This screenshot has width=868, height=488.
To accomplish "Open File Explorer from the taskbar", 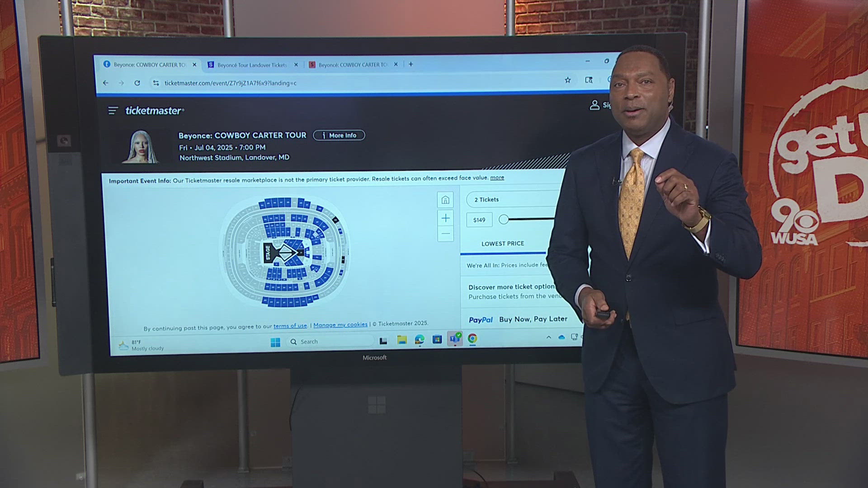I will tap(402, 340).
